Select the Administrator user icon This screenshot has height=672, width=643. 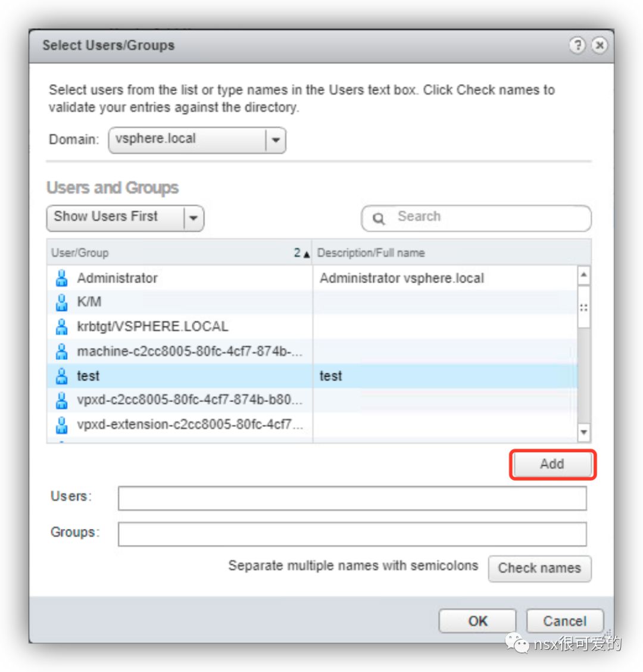62,278
